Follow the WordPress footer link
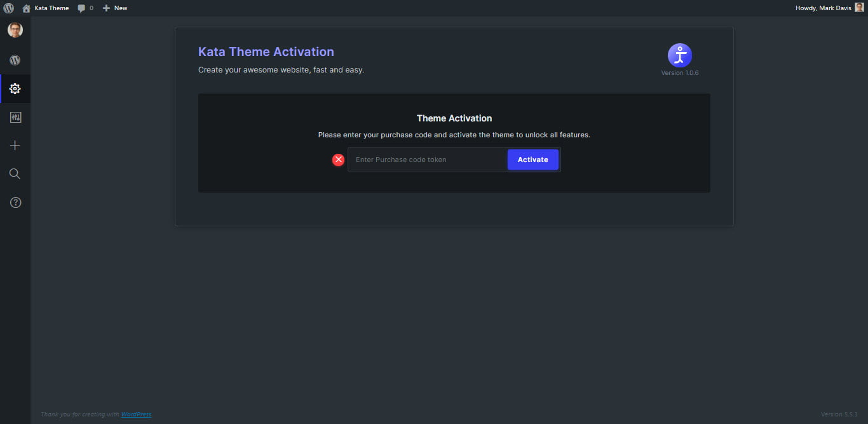The width and height of the screenshot is (868, 424). 136,414
